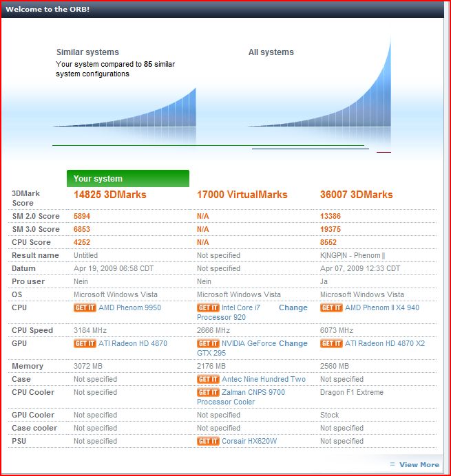Click the Similar systems chart
The image size is (451, 476).
125,107
